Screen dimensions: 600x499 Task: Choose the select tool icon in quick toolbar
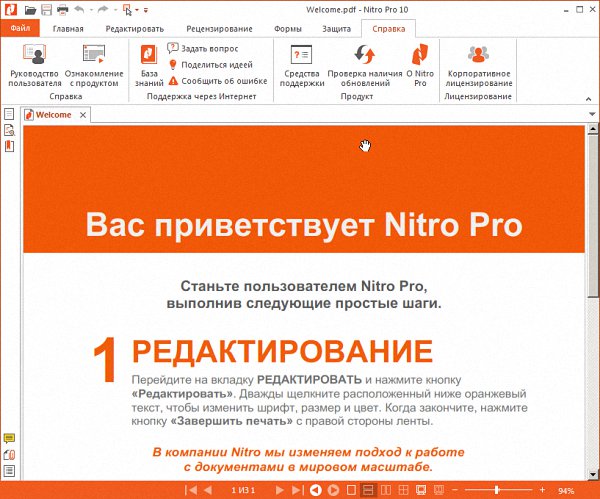pyautogui.click(x=127, y=10)
